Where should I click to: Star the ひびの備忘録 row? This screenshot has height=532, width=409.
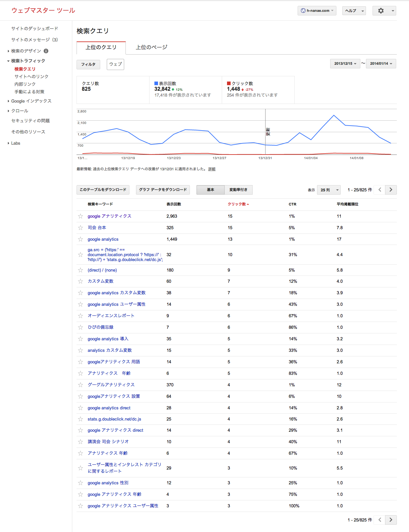coord(80,327)
